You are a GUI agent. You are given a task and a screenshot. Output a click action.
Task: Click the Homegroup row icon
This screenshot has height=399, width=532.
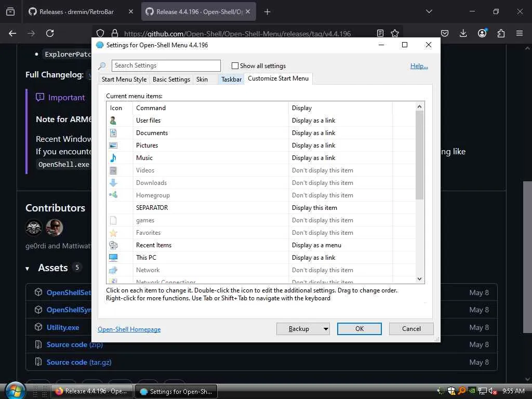[x=113, y=195]
